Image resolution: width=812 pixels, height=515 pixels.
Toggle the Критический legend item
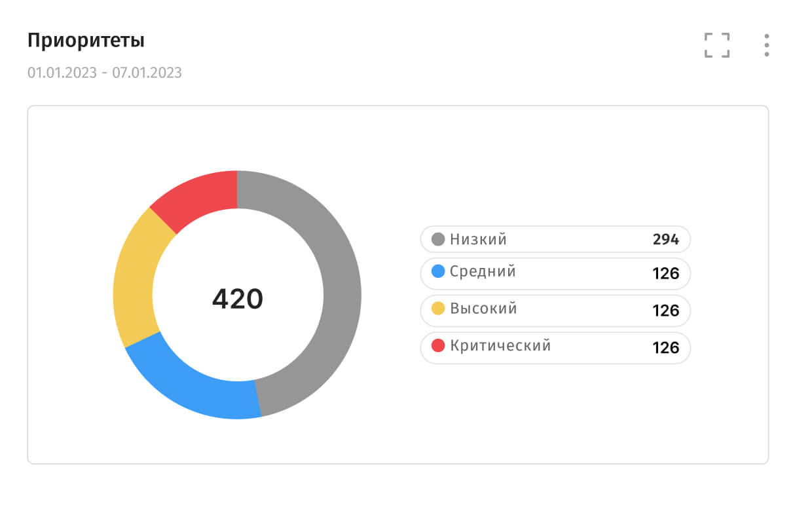[555, 348]
